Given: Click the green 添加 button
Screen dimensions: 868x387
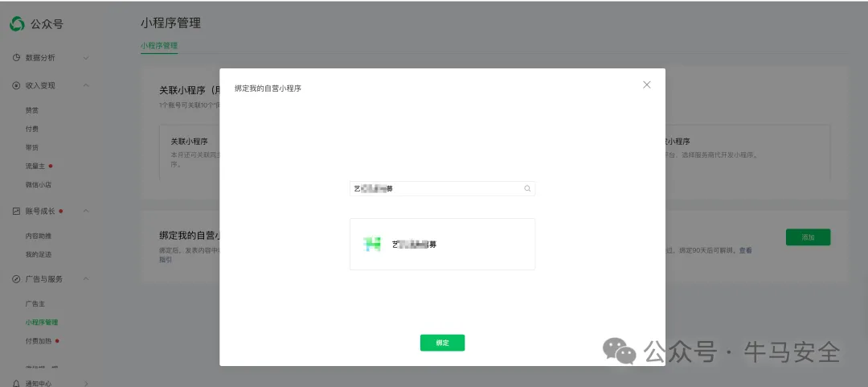Looking at the screenshot, I should coord(808,237).
